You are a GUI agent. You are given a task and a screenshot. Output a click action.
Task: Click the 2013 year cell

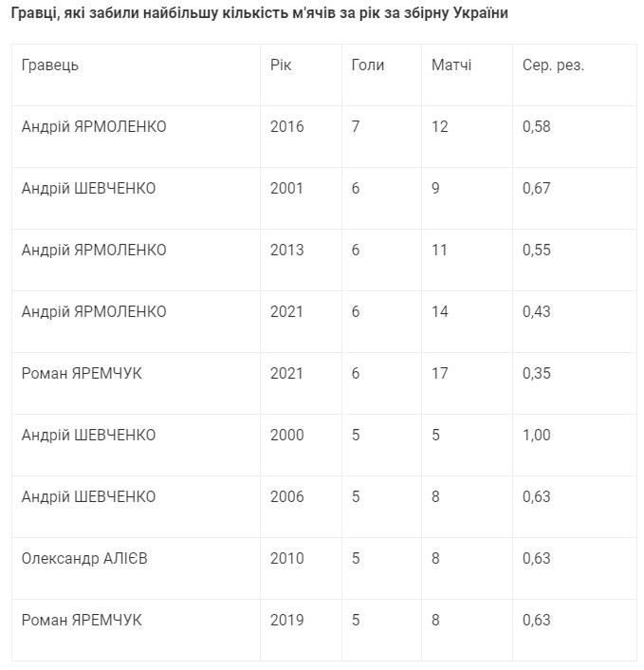(287, 250)
